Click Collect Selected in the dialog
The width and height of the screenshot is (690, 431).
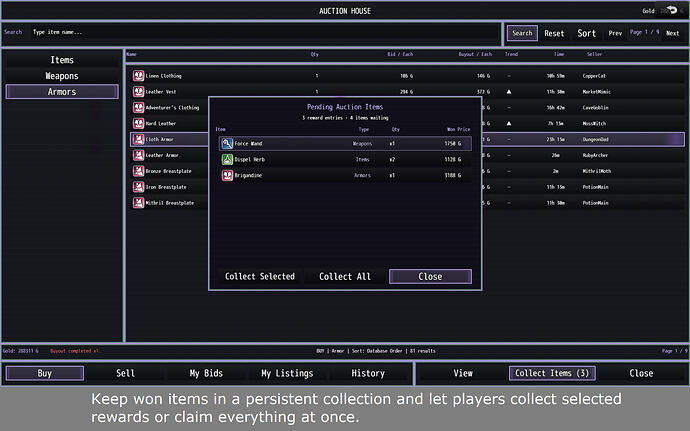(260, 276)
